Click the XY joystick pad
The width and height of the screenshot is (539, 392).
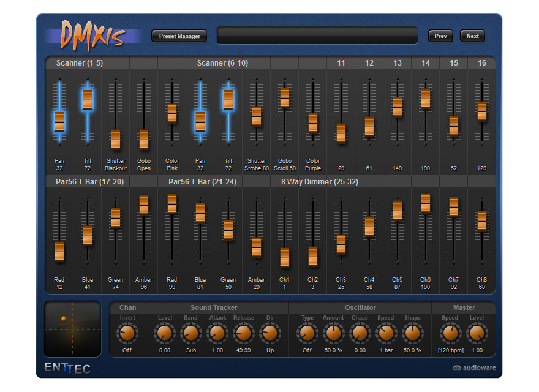point(72,329)
